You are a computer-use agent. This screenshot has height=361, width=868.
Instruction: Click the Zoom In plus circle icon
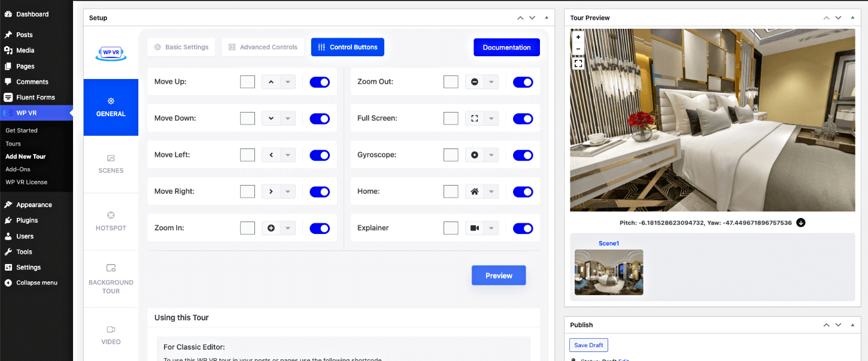tap(271, 228)
